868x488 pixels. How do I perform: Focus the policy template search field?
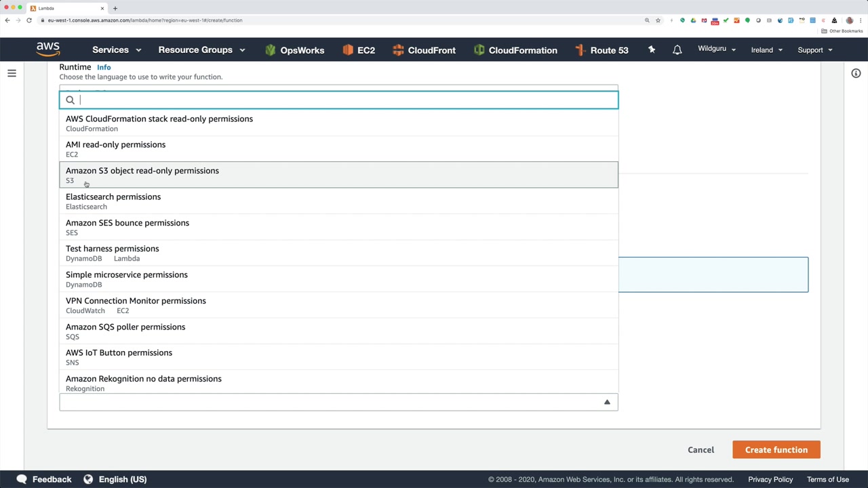point(338,100)
